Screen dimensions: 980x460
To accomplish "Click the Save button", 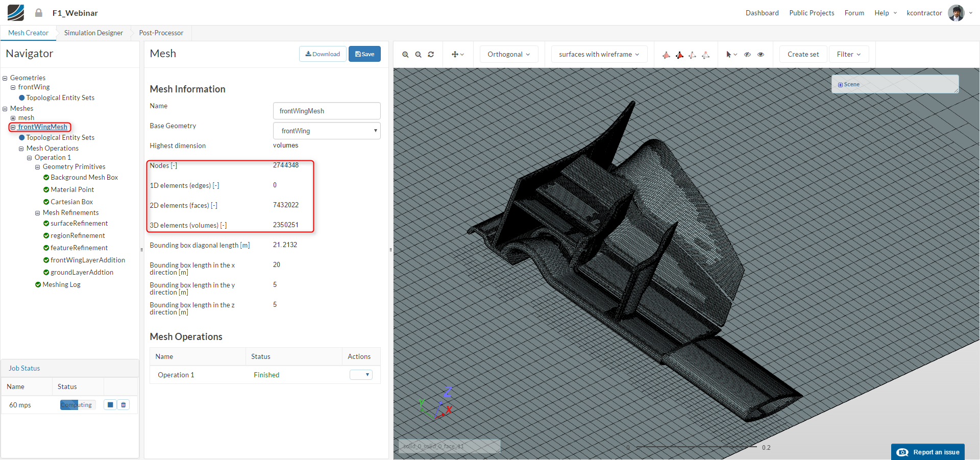I will [364, 54].
